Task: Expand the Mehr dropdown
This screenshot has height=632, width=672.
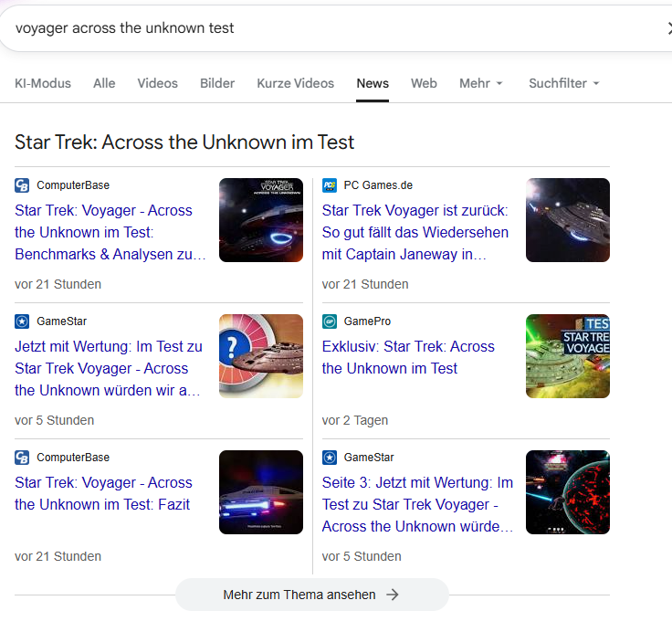Action: tap(480, 83)
